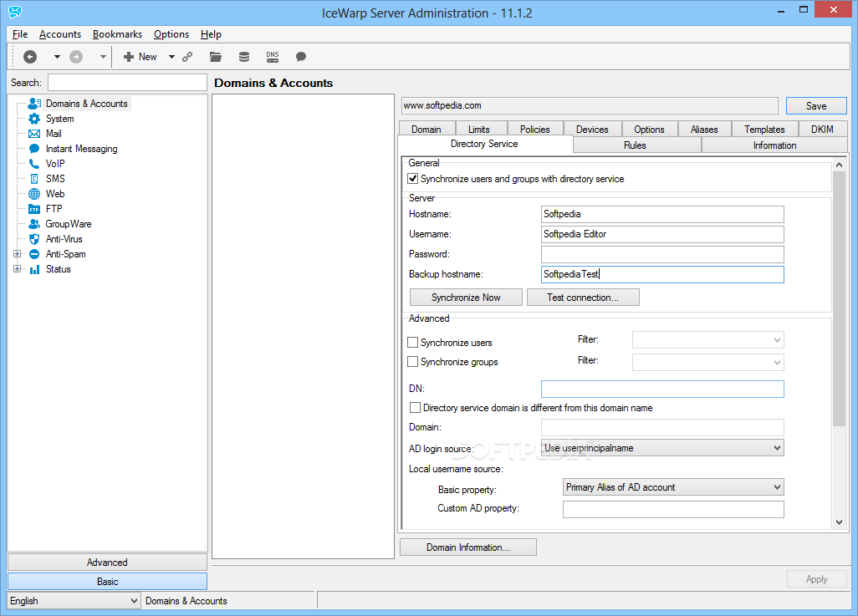
Task: Open the Accounts menu
Action: (60, 34)
